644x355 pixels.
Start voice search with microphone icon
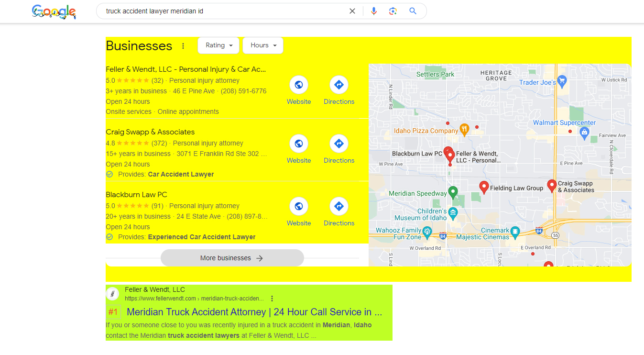coord(374,11)
